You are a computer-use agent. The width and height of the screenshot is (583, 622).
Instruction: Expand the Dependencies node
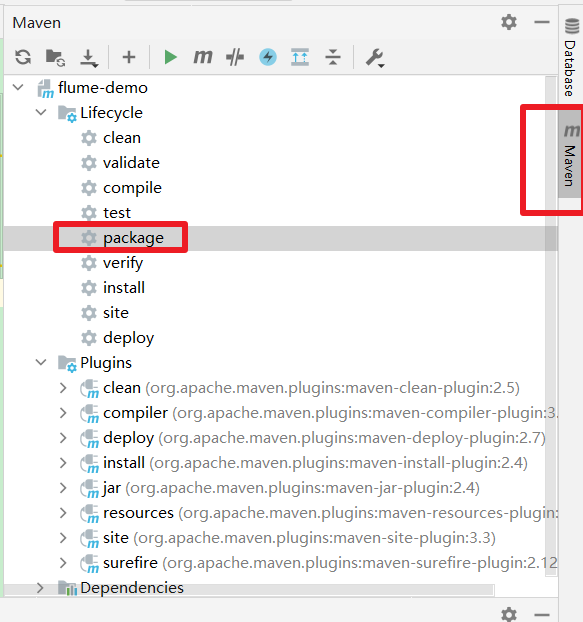pos(40,587)
